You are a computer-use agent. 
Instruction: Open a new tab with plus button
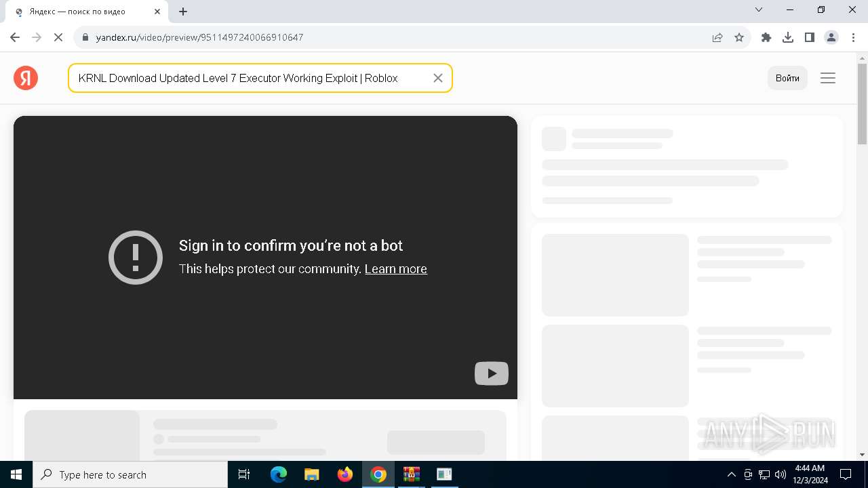pyautogui.click(x=183, y=12)
